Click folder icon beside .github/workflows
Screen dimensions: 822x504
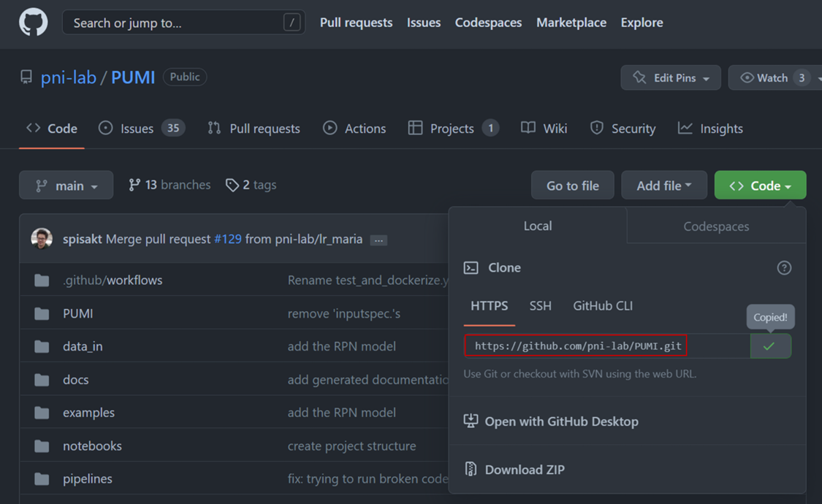42,280
